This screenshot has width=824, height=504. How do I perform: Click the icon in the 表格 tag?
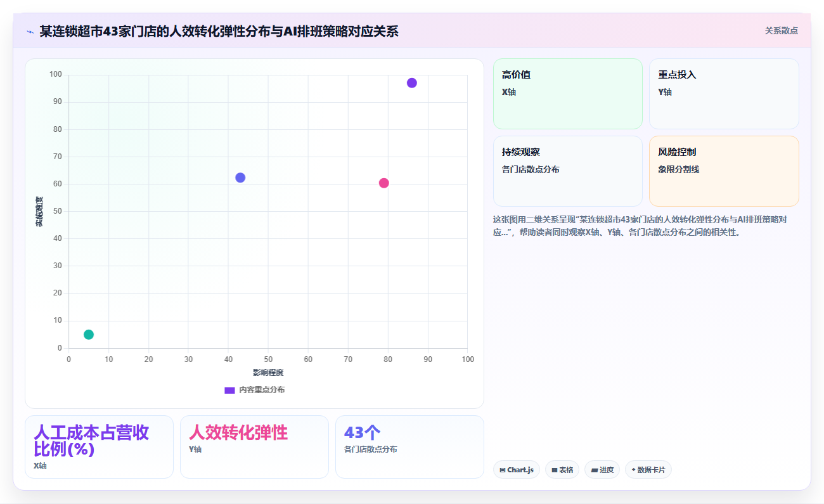[x=555, y=470]
